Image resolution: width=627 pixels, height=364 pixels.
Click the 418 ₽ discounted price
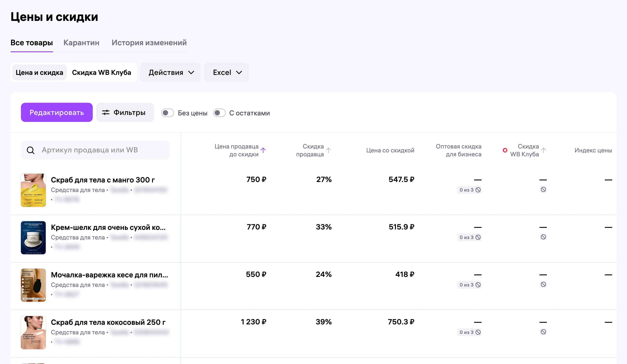[405, 275]
